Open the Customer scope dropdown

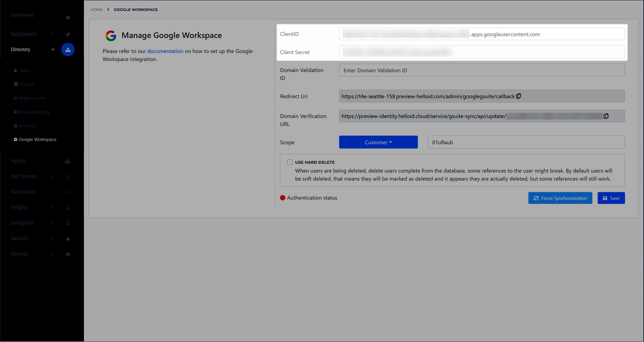pos(378,142)
